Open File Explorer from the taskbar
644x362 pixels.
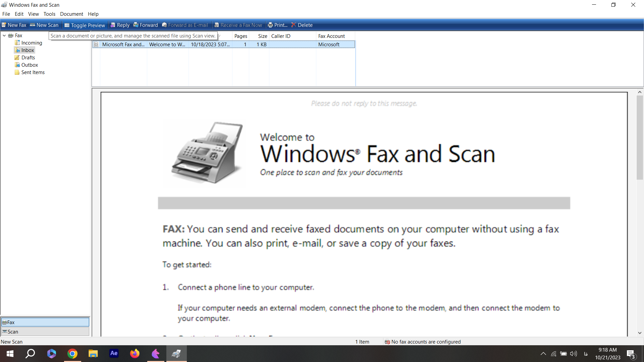[x=93, y=354]
